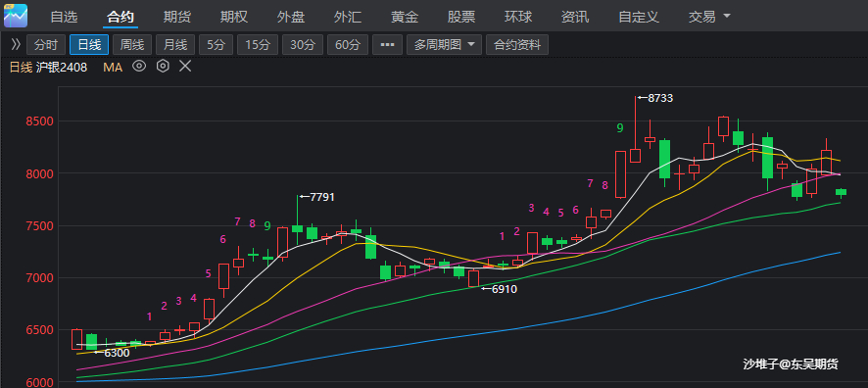The height and width of the screenshot is (388, 868).
Task: Open MA indicator settings hexagon icon
Action: click(x=163, y=67)
